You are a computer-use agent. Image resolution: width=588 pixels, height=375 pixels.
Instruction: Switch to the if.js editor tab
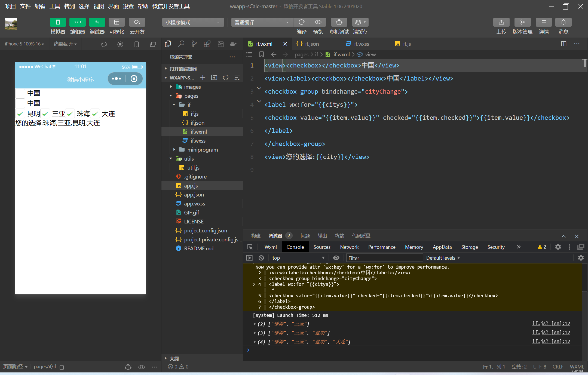(x=407, y=44)
